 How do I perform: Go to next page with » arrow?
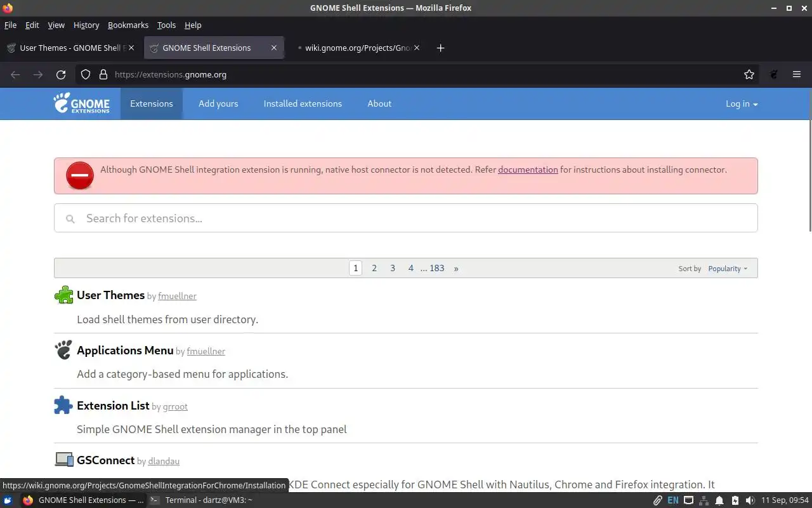[456, 268]
